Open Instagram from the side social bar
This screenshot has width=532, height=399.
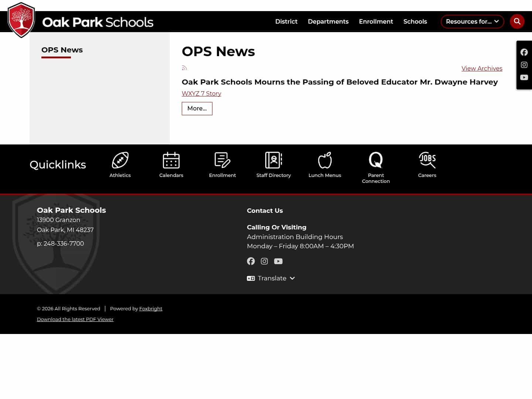click(x=524, y=65)
